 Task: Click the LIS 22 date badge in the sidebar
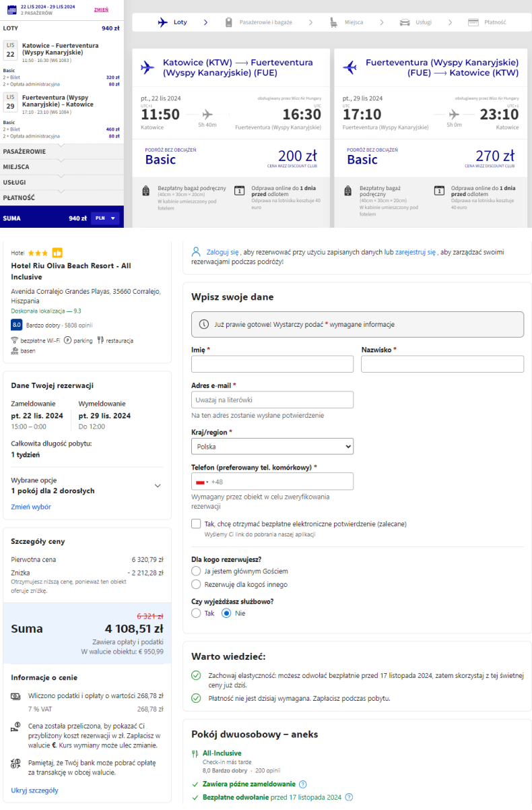click(10, 51)
